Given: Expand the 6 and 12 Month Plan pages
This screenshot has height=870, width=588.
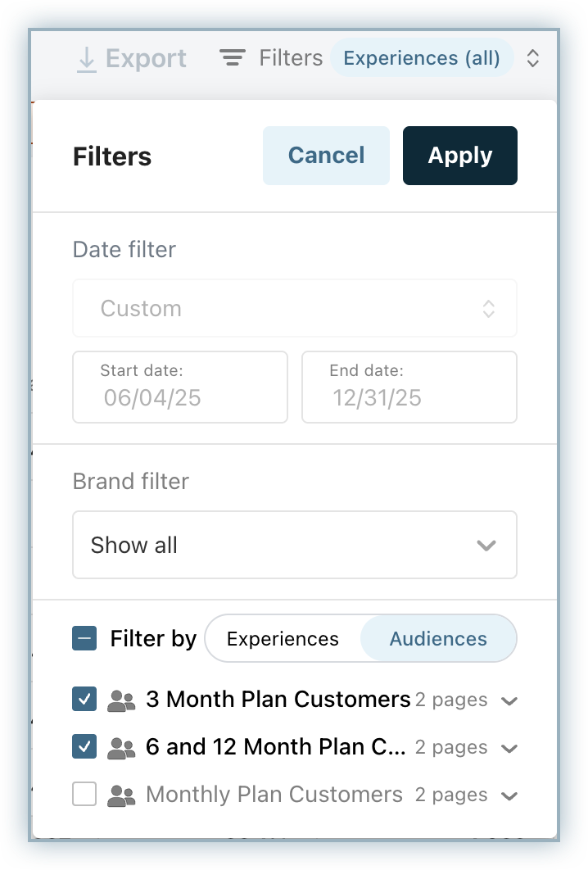Looking at the screenshot, I should pyautogui.click(x=509, y=749).
